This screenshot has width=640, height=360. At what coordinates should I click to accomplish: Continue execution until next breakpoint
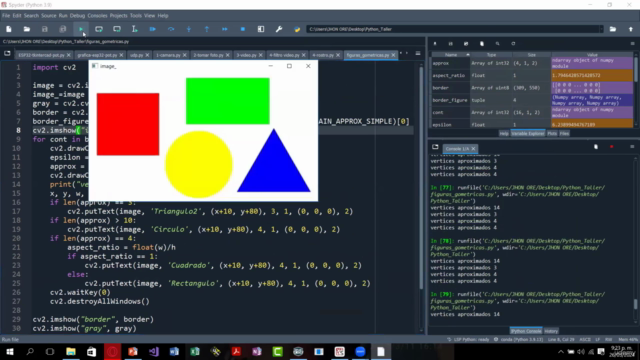[x=224, y=29]
